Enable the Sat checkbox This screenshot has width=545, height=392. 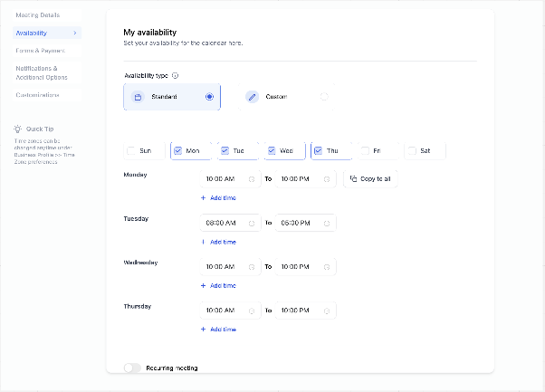click(x=412, y=151)
